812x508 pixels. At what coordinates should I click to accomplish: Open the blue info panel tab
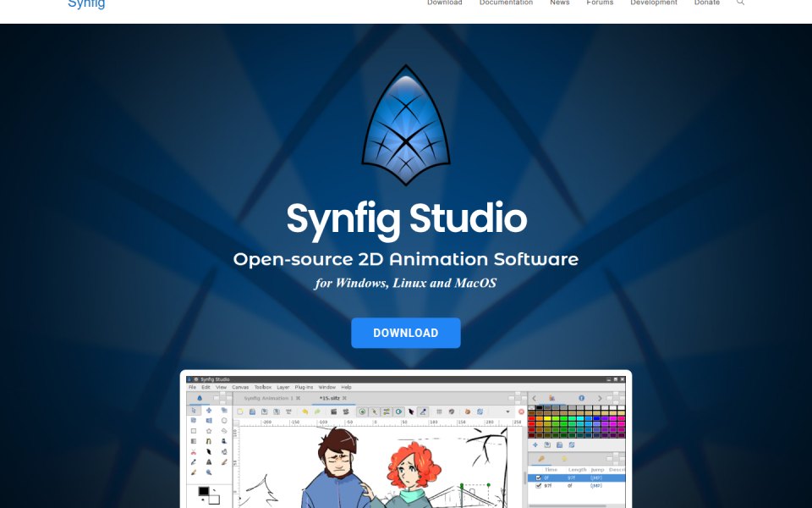pyautogui.click(x=582, y=398)
